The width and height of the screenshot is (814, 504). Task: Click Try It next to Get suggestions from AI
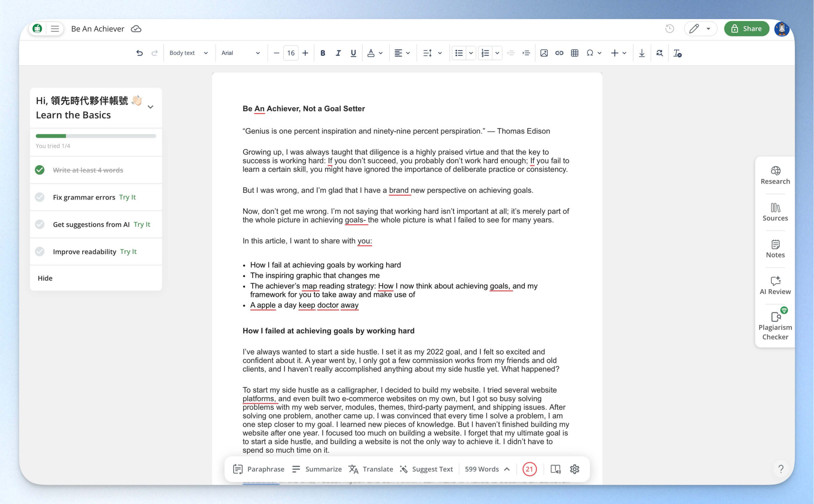[142, 224]
